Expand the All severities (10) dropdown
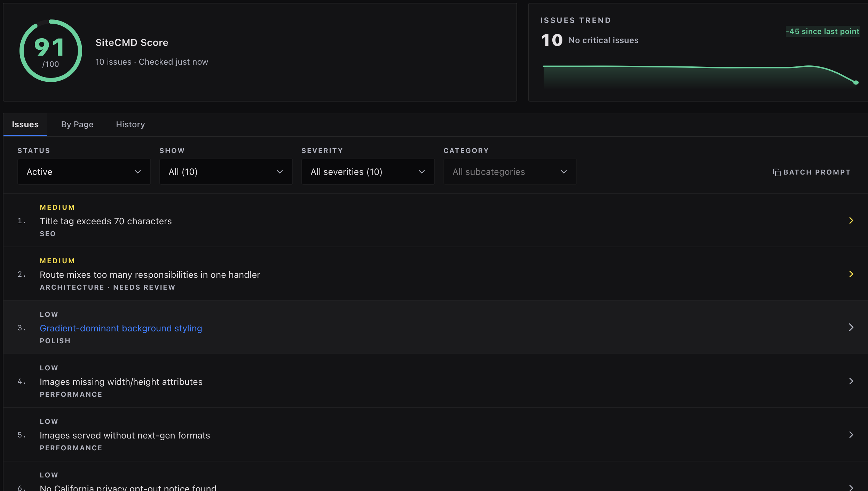 [368, 172]
